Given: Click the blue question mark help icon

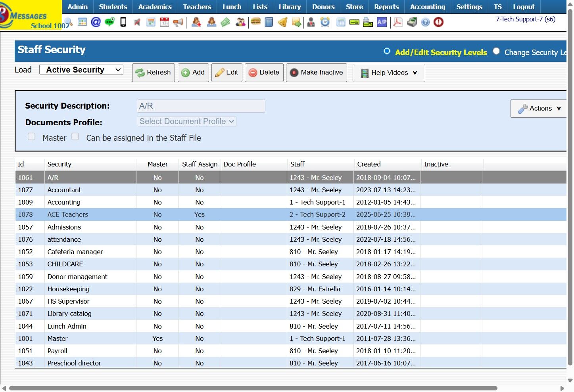Looking at the screenshot, I should tap(425, 22).
